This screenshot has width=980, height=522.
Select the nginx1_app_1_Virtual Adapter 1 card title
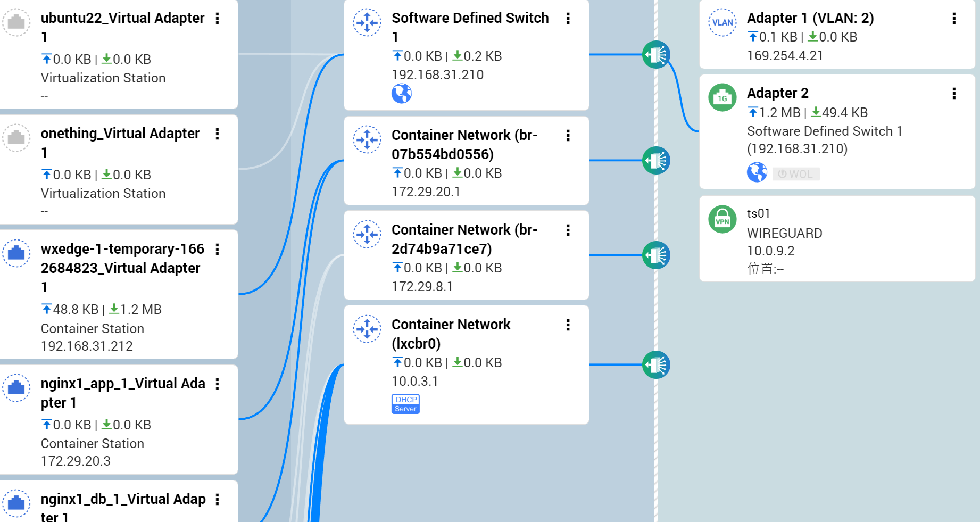coord(122,393)
